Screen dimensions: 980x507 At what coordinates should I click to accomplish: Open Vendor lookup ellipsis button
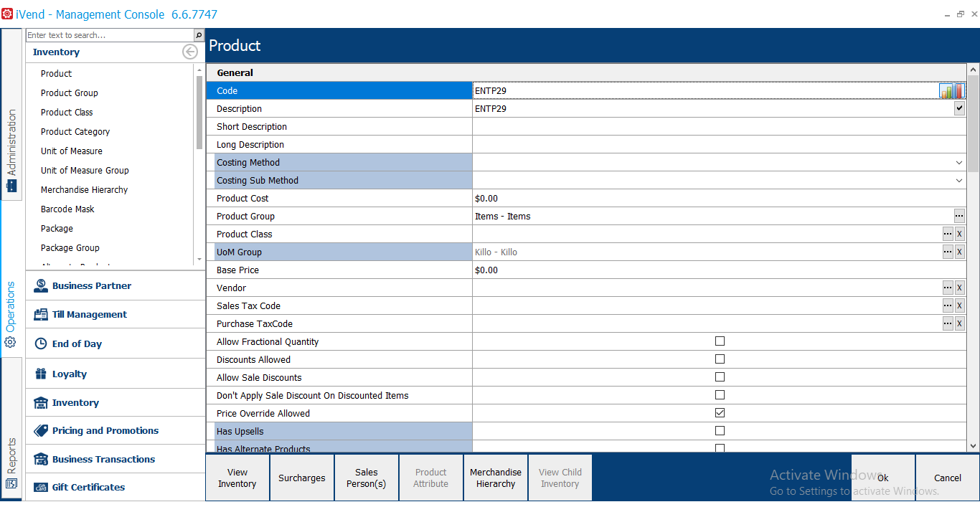point(948,288)
